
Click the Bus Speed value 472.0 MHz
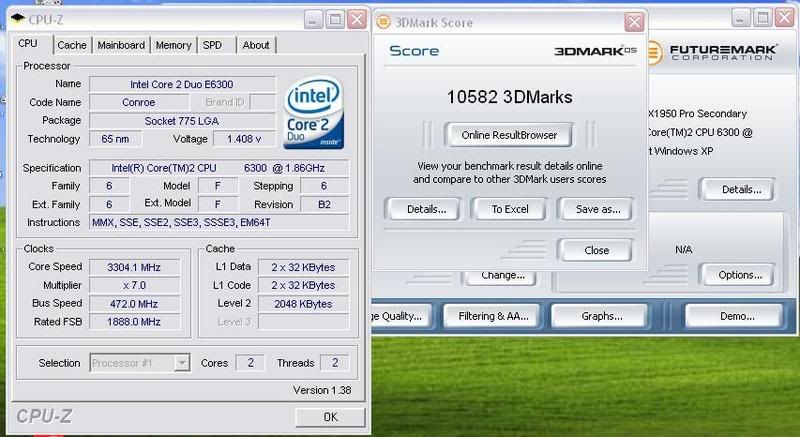point(134,303)
